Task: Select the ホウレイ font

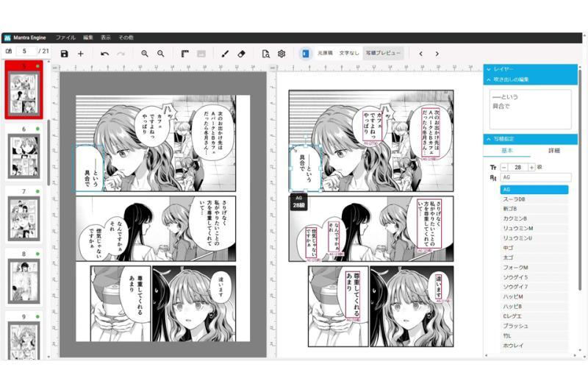Action: click(534, 346)
